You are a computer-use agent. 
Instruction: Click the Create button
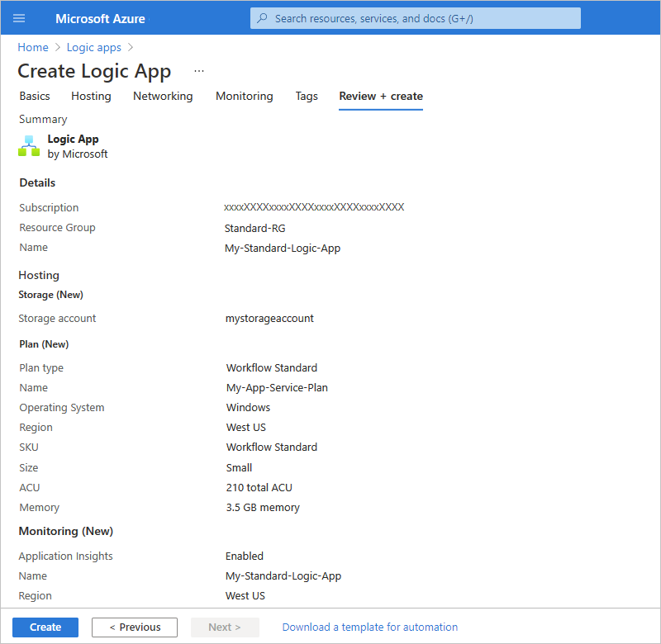45,627
